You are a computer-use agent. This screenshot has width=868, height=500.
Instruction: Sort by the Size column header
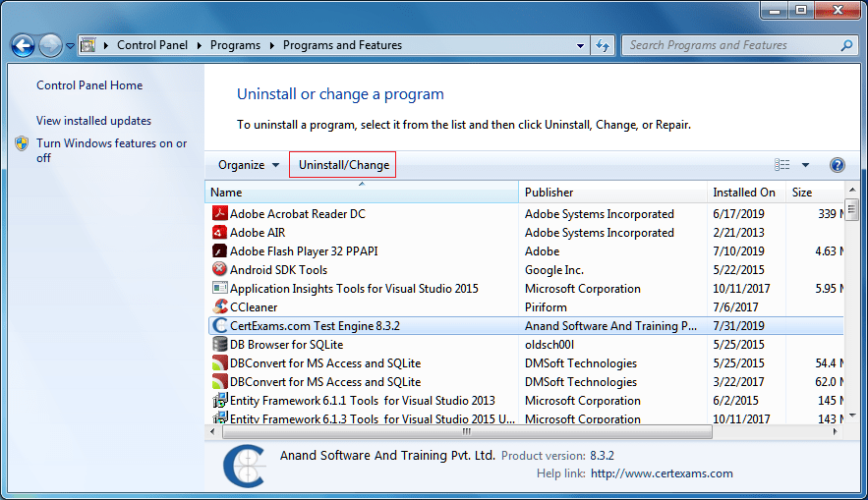pyautogui.click(x=814, y=192)
